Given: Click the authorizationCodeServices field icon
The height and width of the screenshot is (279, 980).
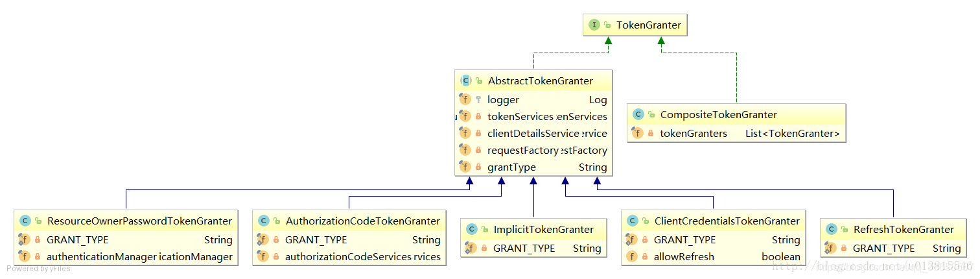Looking at the screenshot, I should click(263, 256).
